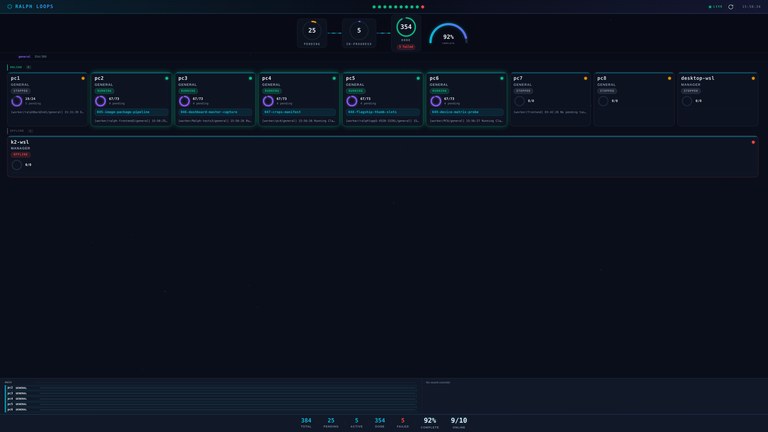
Task: Click pc4 purple progress ring
Action: 268,101
